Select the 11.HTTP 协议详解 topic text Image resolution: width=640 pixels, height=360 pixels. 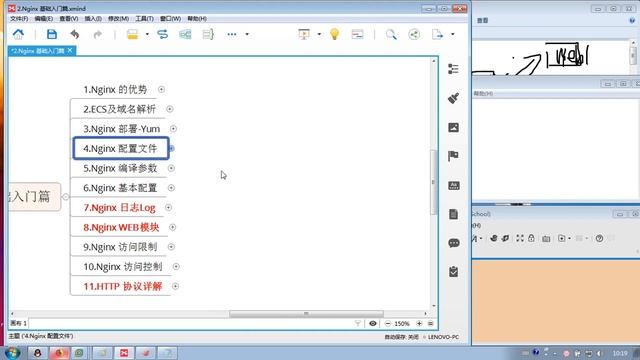(x=123, y=287)
